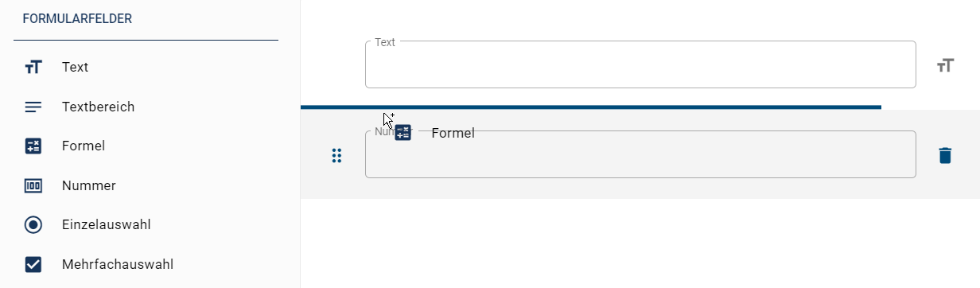Screen dimensions: 980x288
Task: Click the dragged Formel calculator icon
Action: coord(403,133)
